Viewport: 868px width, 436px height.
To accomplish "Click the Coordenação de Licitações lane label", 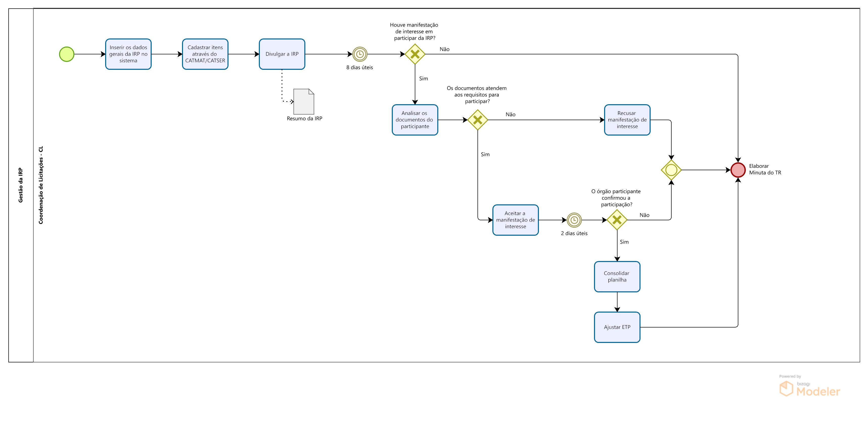I will 41,185.
